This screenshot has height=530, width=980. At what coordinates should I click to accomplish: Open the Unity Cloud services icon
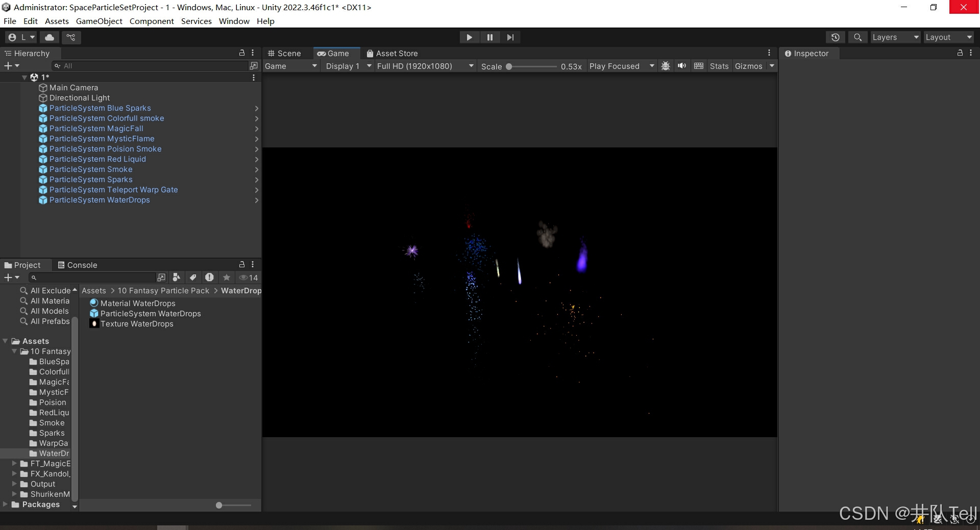pos(50,37)
